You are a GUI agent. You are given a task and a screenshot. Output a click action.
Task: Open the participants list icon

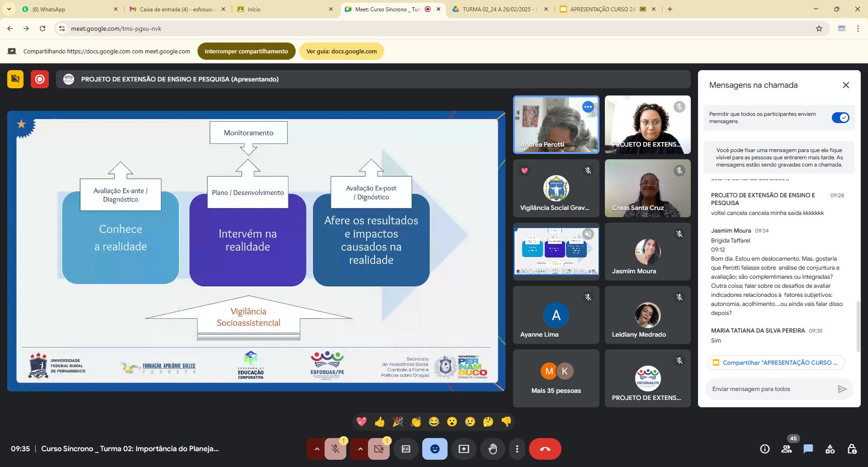coord(787,449)
